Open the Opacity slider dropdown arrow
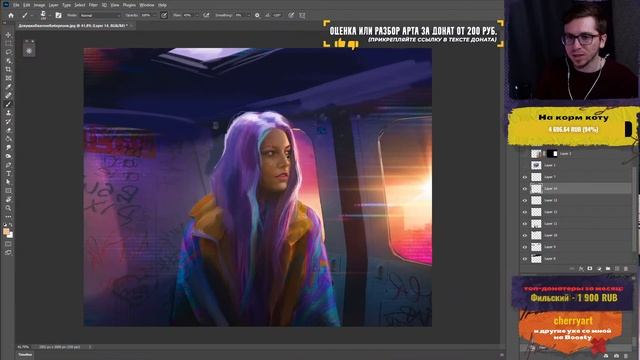Image resolution: width=640 pixels, height=360 pixels. [154, 16]
